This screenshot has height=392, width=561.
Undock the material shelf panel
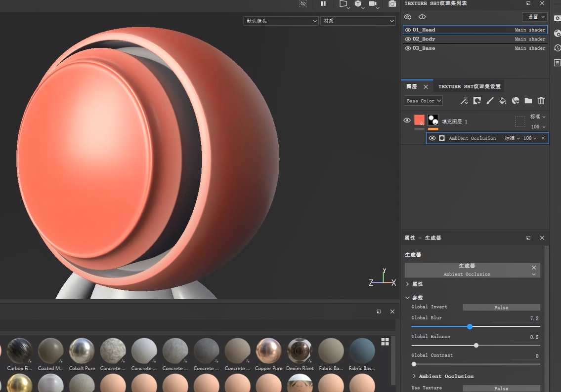click(x=379, y=312)
